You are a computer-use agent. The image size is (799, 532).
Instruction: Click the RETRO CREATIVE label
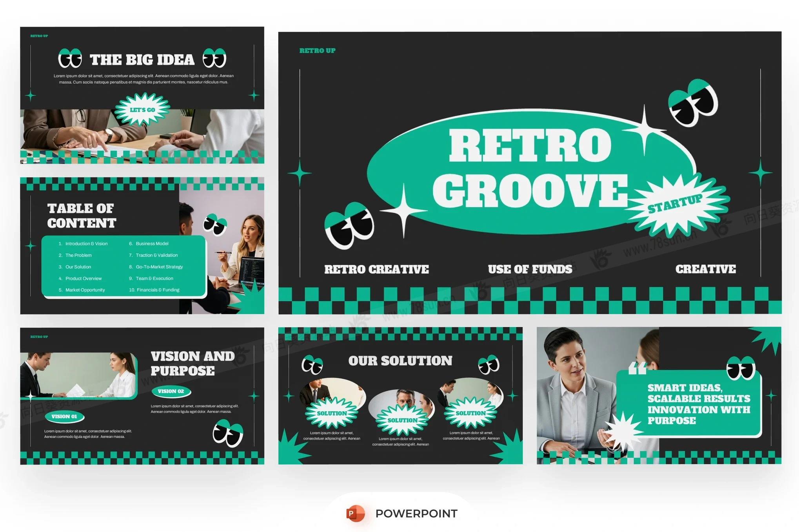tap(376, 270)
